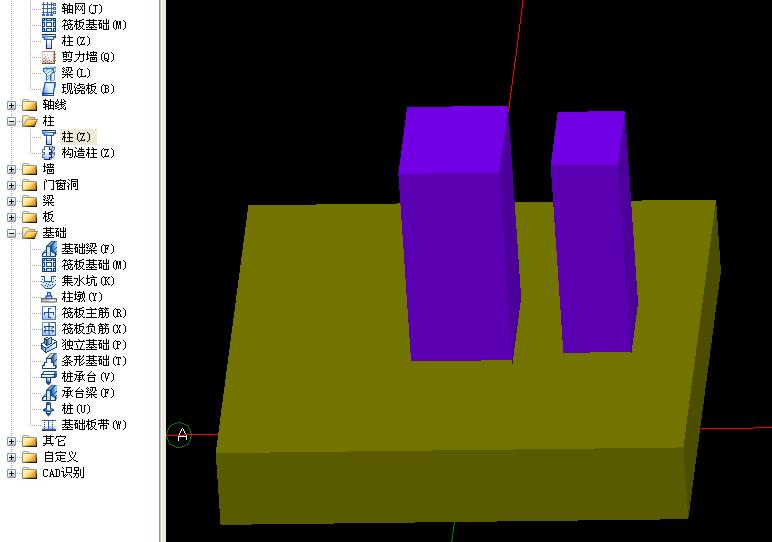Click the 其它 folder icon
Screen dimensions: 772x542
click(30, 441)
